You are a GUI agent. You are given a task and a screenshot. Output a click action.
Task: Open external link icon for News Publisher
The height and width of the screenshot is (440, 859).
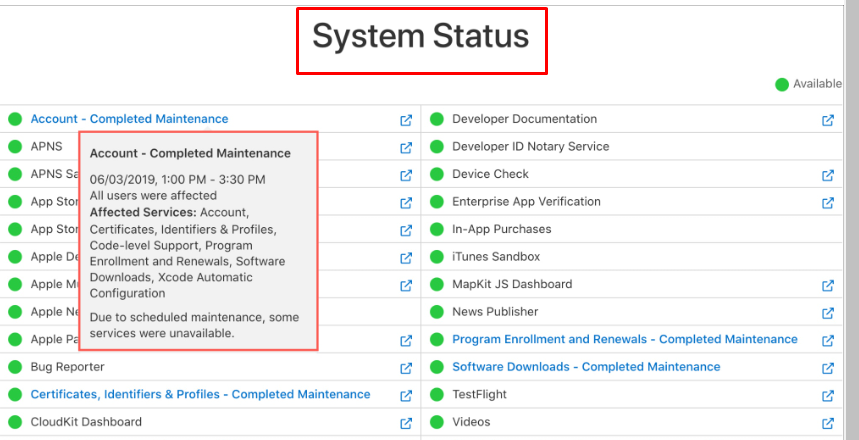[828, 312]
